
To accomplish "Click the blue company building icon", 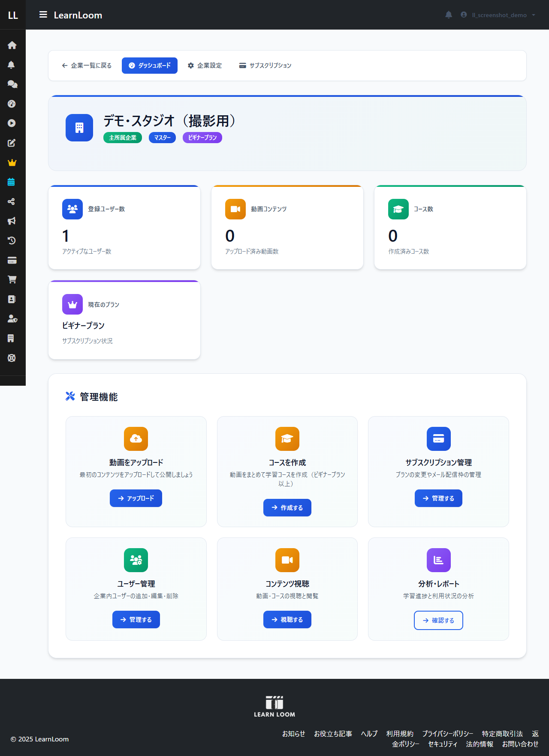I will tap(79, 128).
